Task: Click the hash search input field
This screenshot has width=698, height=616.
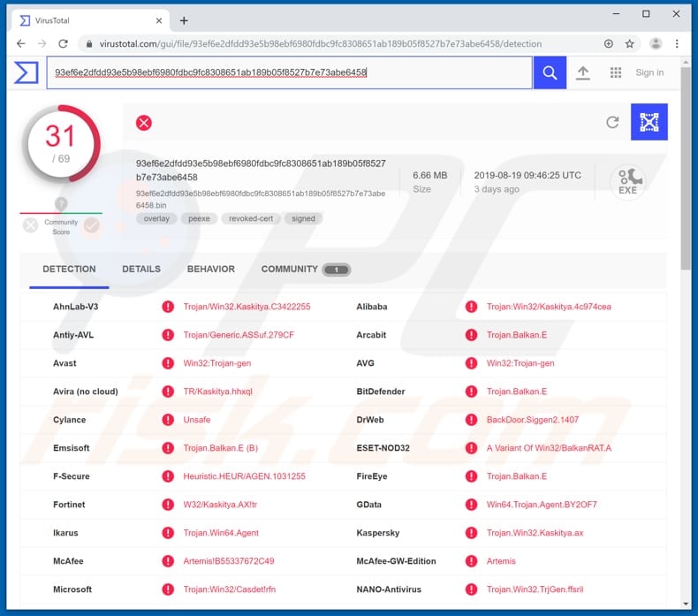Action: click(x=289, y=72)
